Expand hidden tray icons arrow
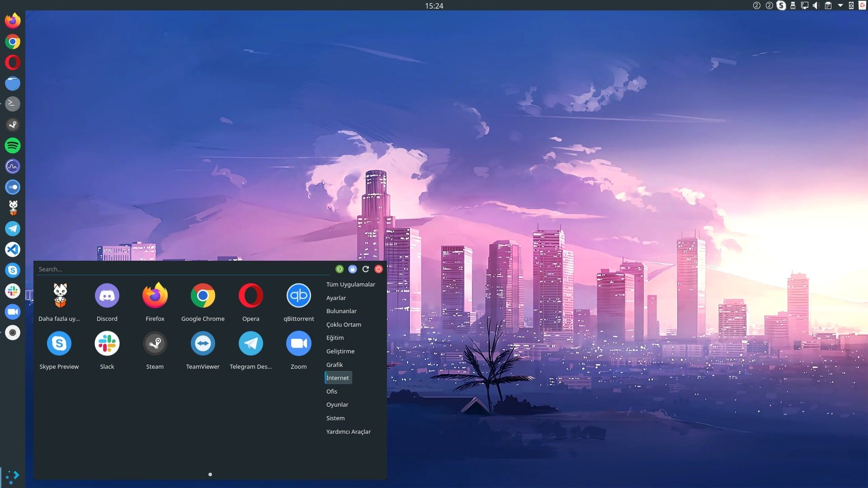This screenshot has width=868, height=488. (x=840, y=6)
